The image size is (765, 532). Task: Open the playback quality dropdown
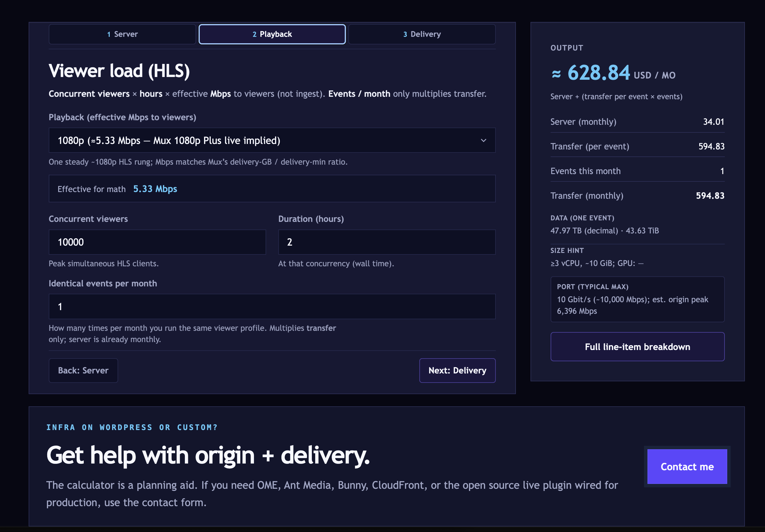click(x=272, y=140)
